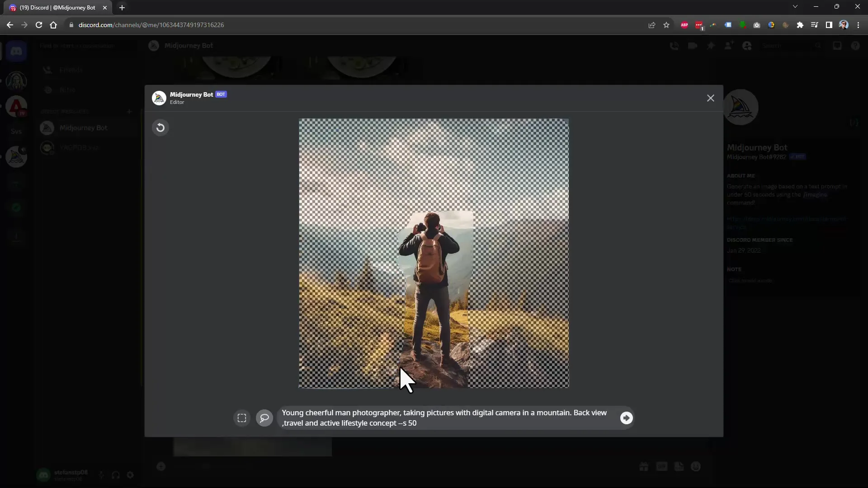Select the lasso freehand selection tool

click(x=264, y=418)
